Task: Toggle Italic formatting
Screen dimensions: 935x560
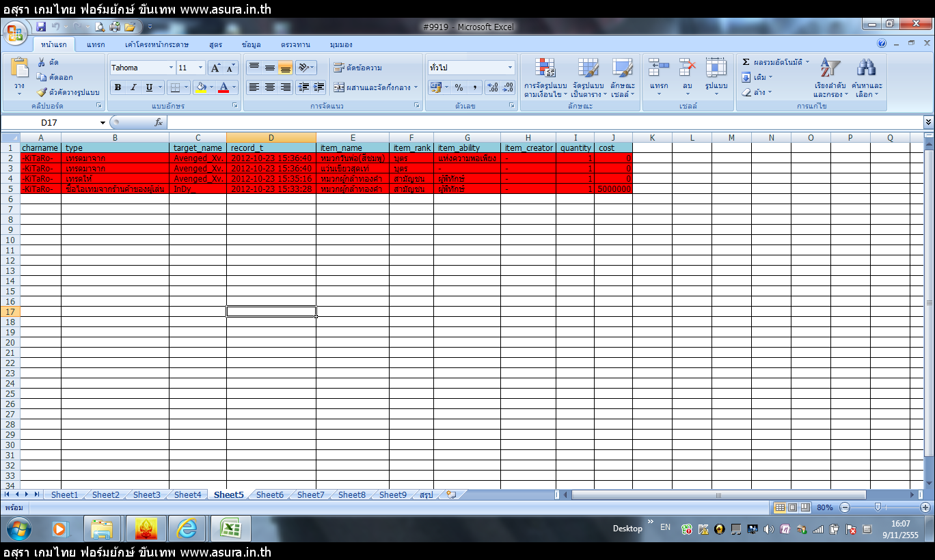Action: (x=133, y=87)
